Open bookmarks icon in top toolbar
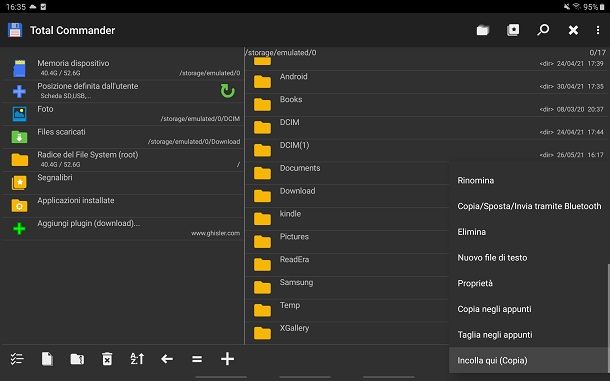This screenshot has height=381, width=610. pos(513,30)
